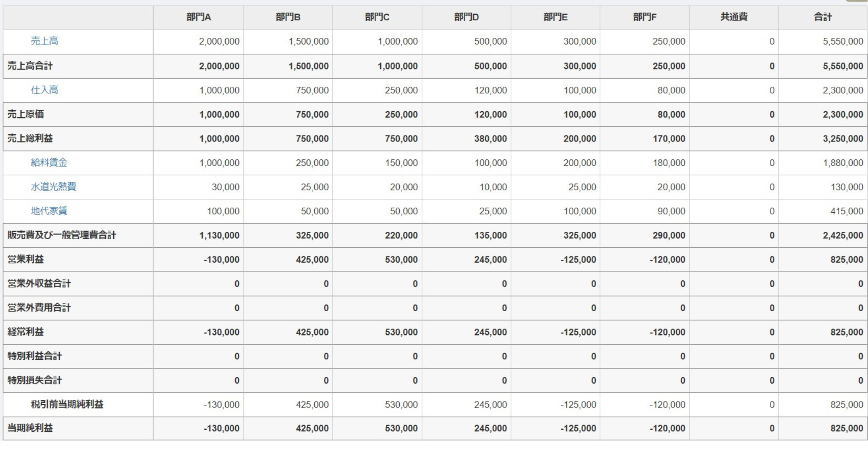Click the 給料賃金 account link
This screenshot has width=868, height=451.
tap(49, 163)
